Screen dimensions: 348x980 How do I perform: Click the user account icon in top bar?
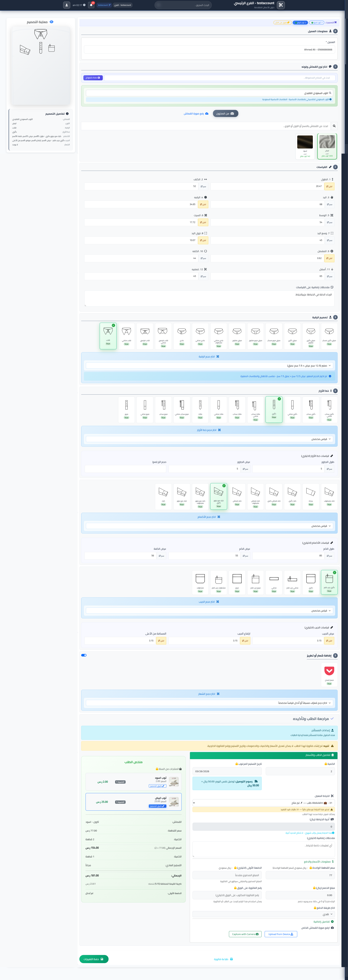(x=67, y=5)
